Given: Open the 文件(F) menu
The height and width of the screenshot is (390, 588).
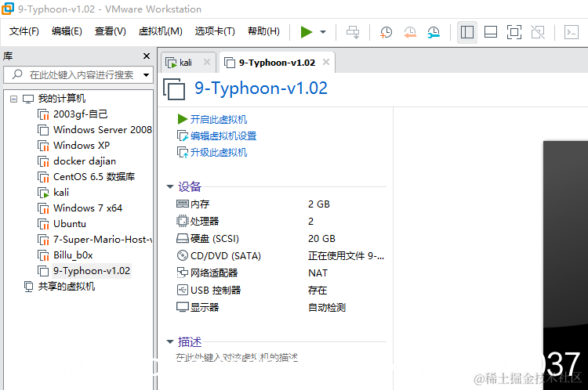Looking at the screenshot, I should click(24, 31).
